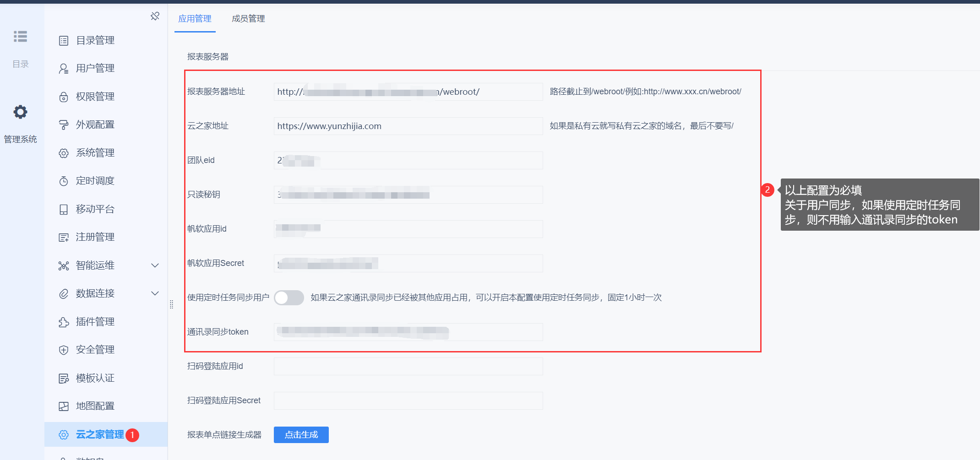Click the 帆软应用Secret input field
980x460 pixels.
coord(408,263)
